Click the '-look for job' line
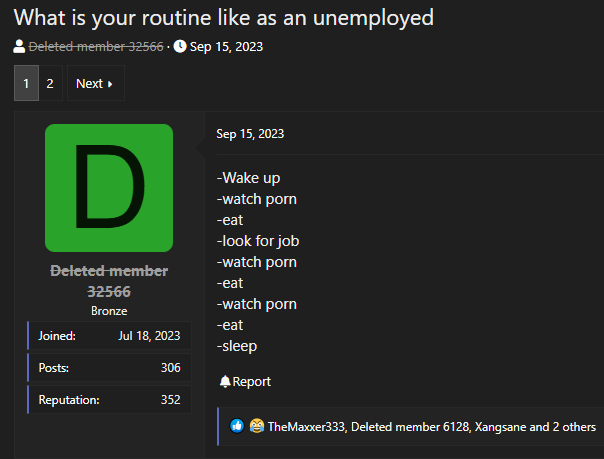604x459 pixels. pos(258,241)
